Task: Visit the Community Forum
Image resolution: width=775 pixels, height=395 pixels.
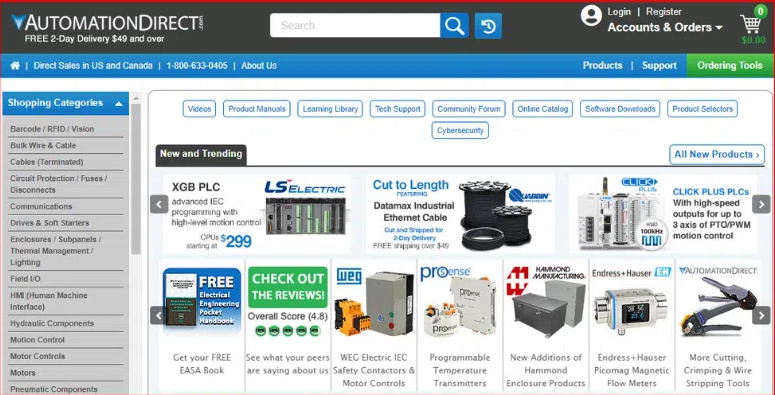Action: pos(469,109)
